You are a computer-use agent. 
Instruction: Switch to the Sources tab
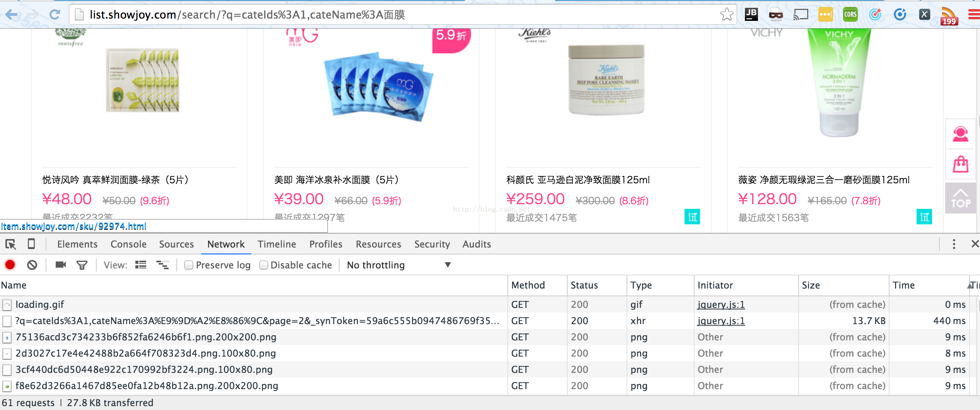pos(176,244)
